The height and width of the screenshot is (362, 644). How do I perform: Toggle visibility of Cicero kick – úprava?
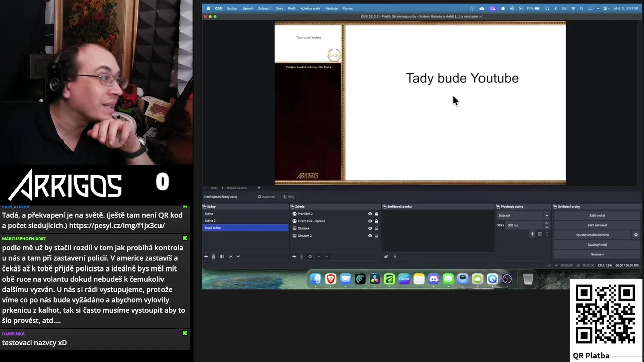[370, 221]
